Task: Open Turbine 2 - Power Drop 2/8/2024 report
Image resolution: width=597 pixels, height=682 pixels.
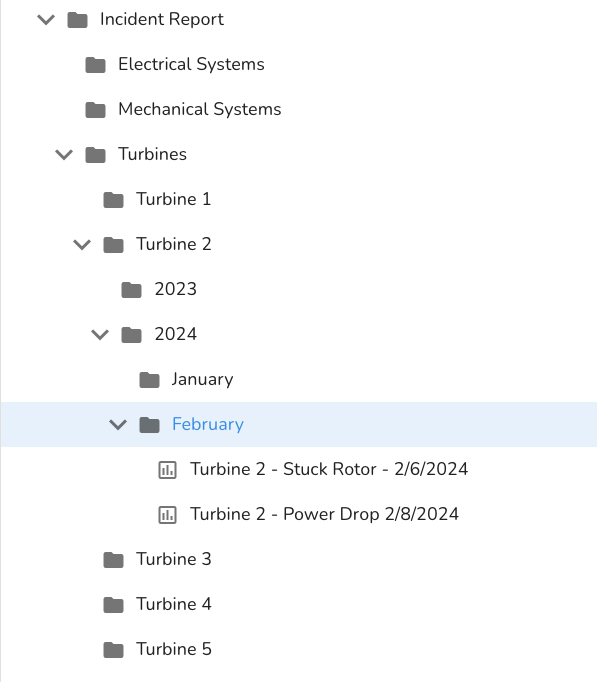Action: pos(324,514)
